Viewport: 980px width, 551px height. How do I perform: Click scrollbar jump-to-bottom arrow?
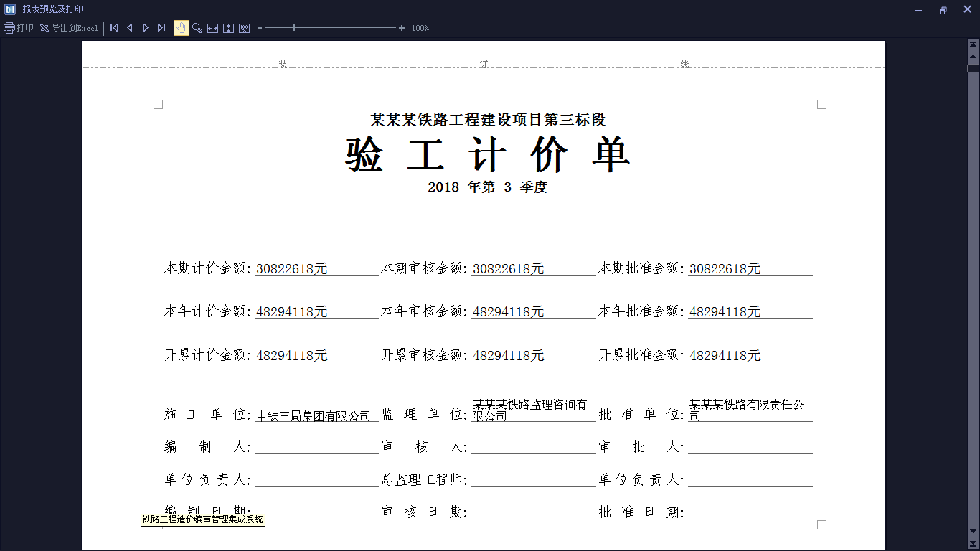tap(973, 543)
